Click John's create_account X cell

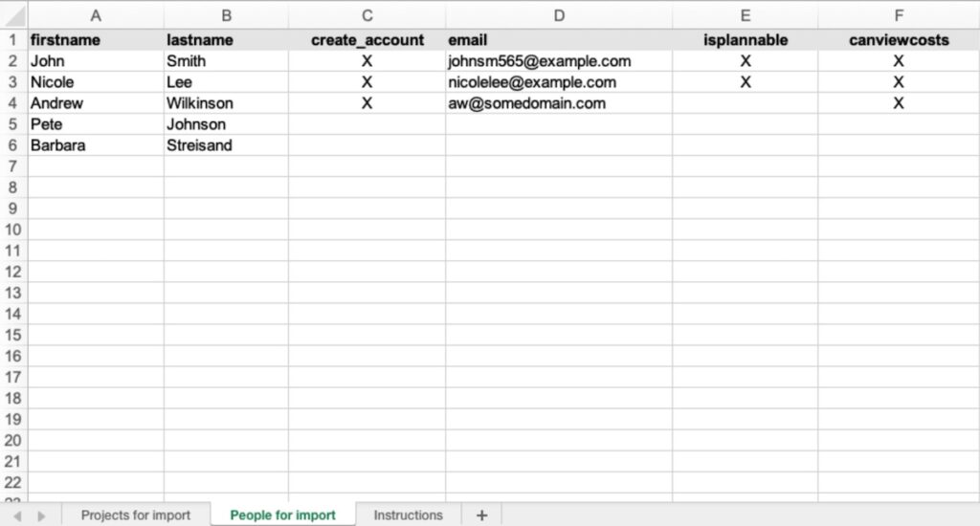click(367, 61)
